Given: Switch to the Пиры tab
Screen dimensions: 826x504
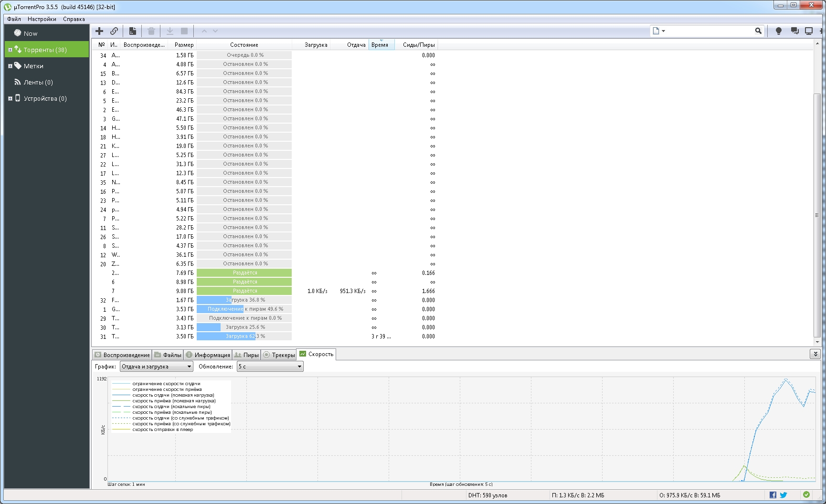Looking at the screenshot, I should click(246, 355).
